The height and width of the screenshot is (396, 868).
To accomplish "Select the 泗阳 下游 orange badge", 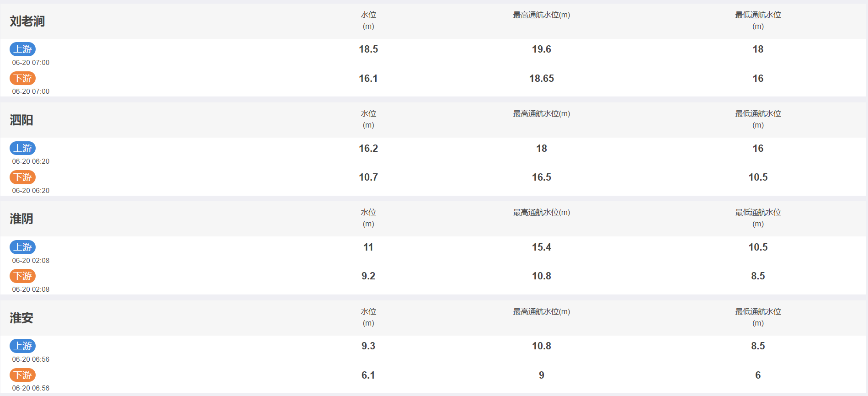I will [22, 177].
